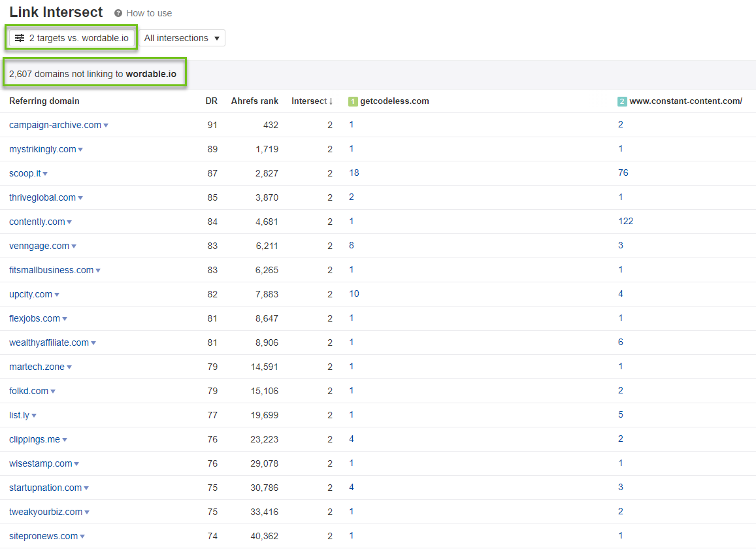Sort by the DR column header
Viewport: 756px width, 549px height.
click(x=211, y=101)
